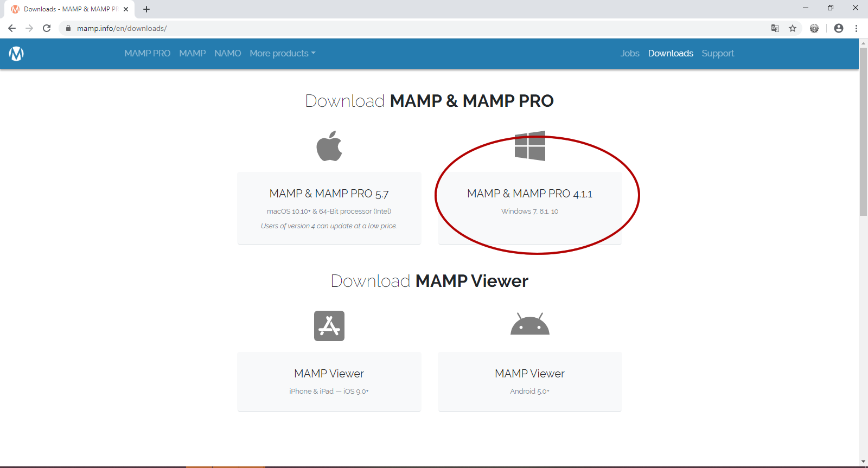Open the NAMO navbar link
The width and height of the screenshot is (868, 468).
coord(227,53)
